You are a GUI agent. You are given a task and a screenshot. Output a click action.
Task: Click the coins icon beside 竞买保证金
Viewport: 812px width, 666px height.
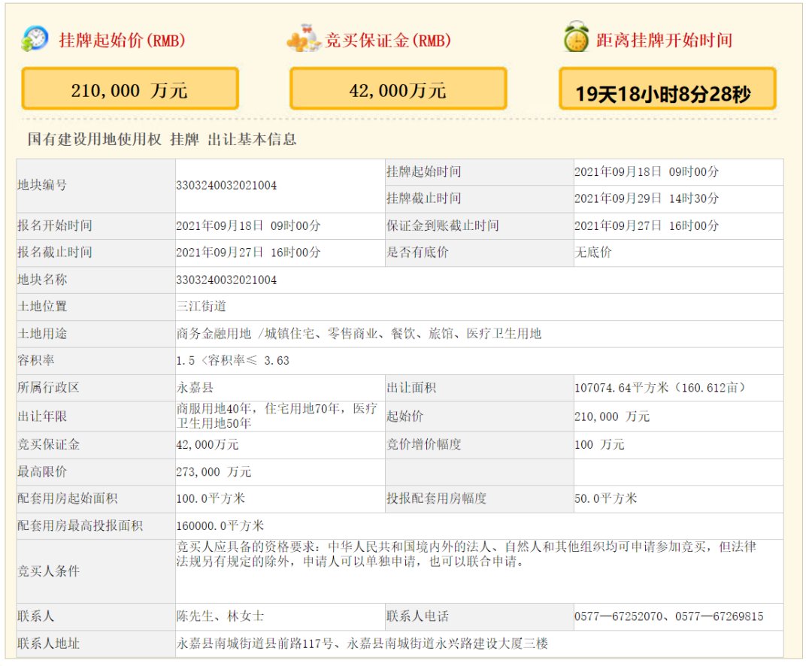coord(304,38)
